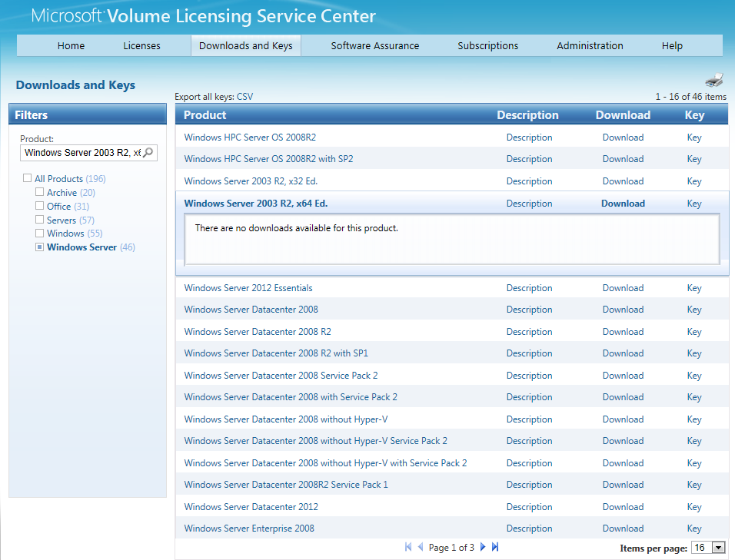Go to first page arrow
Viewport: 735px width, 560px height.
tap(408, 547)
